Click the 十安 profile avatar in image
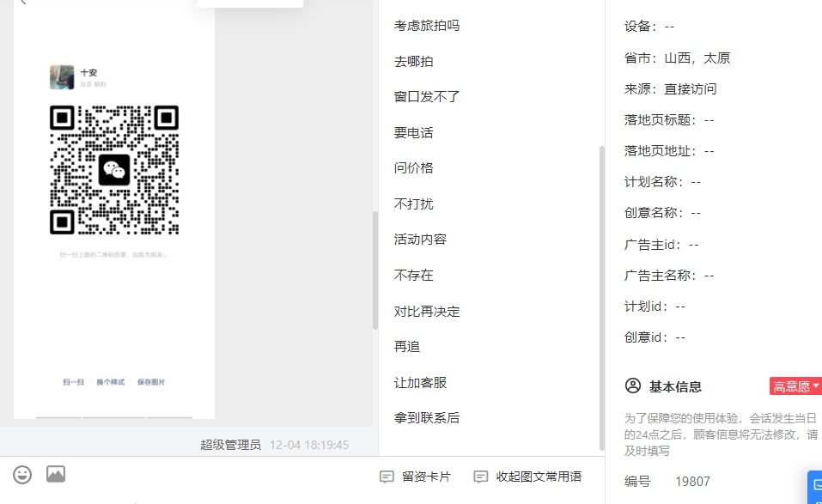Image resolution: width=822 pixels, height=504 pixels. (62, 77)
